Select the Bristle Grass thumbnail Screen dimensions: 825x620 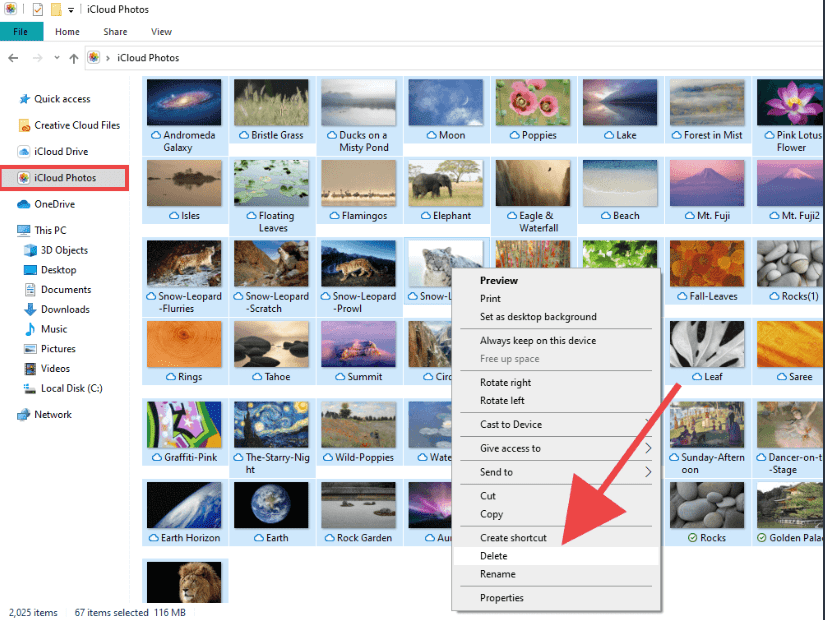tap(271, 102)
